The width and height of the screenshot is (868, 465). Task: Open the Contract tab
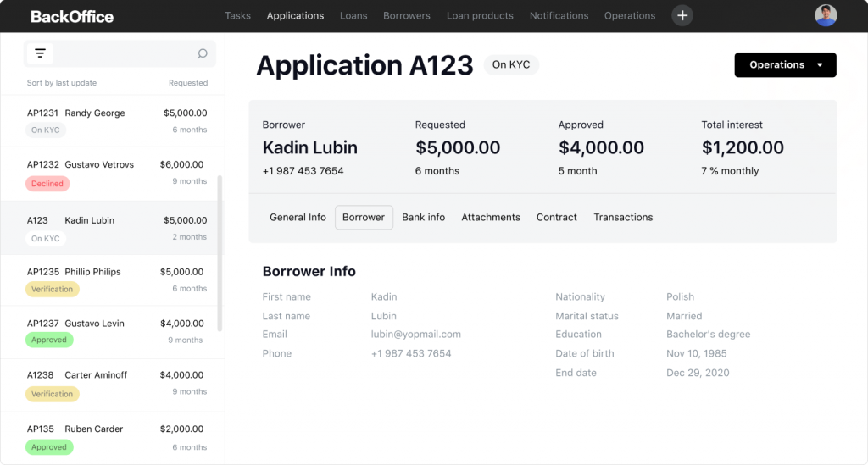pos(557,218)
